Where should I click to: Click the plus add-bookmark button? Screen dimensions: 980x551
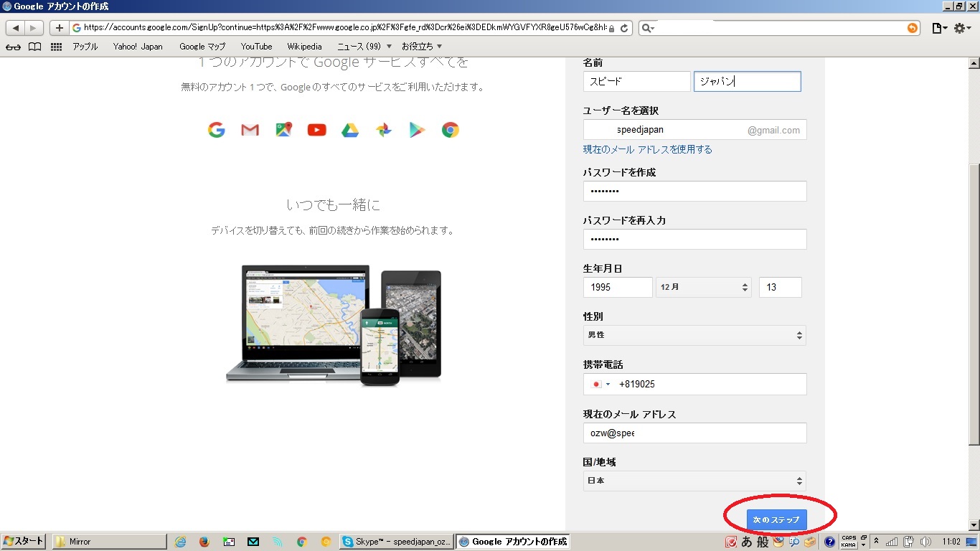click(x=60, y=28)
